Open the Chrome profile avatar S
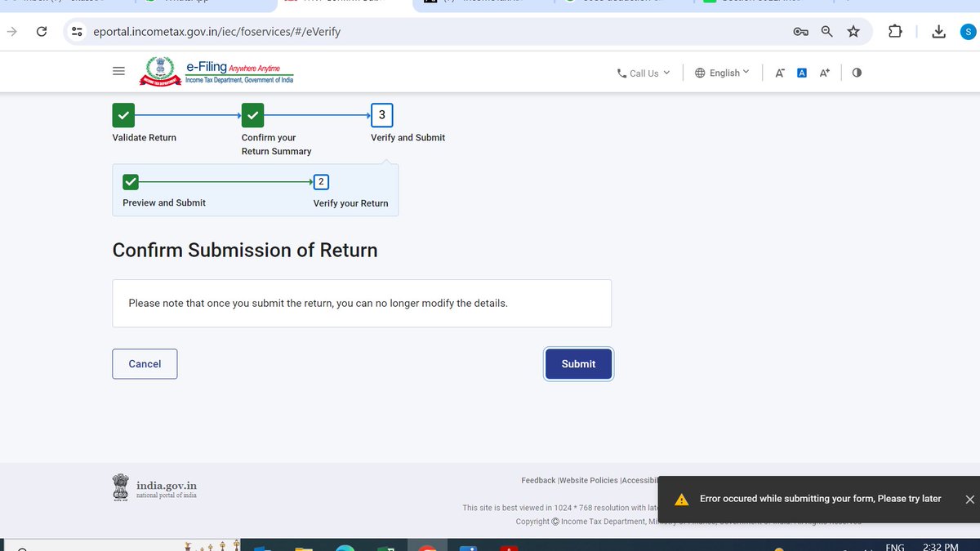Image resolution: width=980 pixels, height=551 pixels. tap(969, 32)
